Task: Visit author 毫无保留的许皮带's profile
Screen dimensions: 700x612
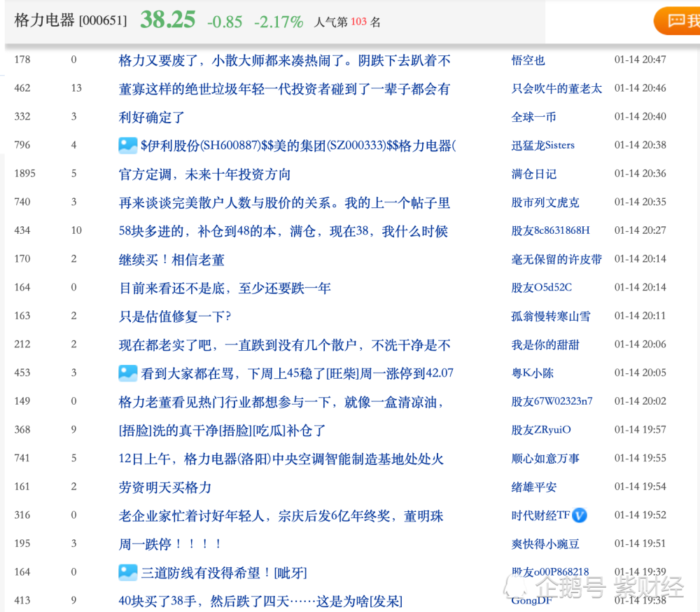Action: (556, 260)
